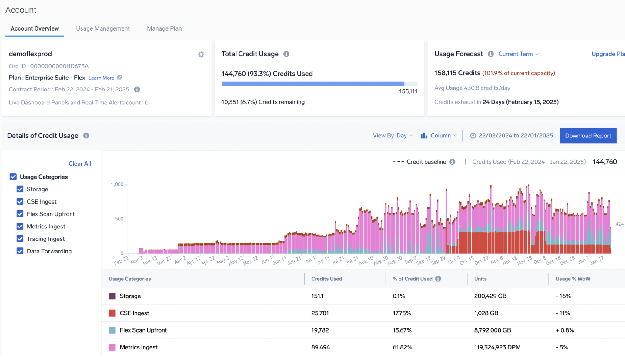The image size is (625, 364).
Task: Click the Details of Credit Usage info icon
Action: coord(86,136)
